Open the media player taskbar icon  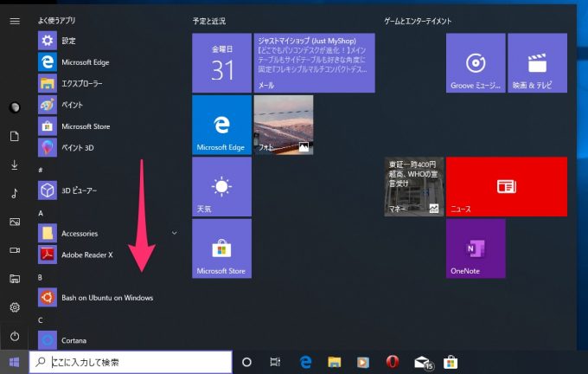coord(362,363)
